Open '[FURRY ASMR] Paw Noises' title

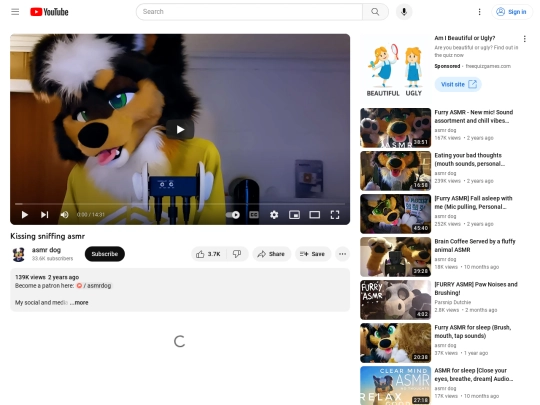coord(476,289)
